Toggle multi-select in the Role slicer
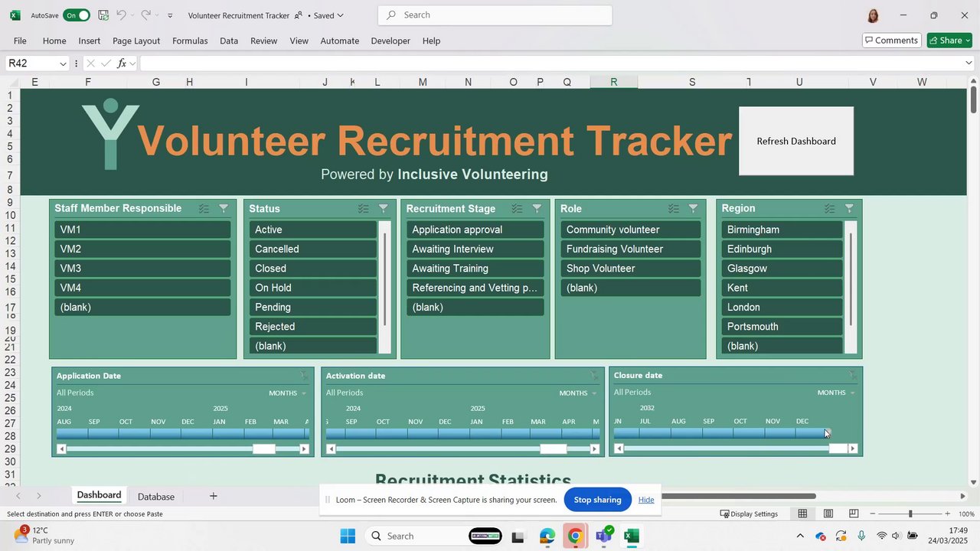This screenshot has width=980, height=551. tap(673, 208)
